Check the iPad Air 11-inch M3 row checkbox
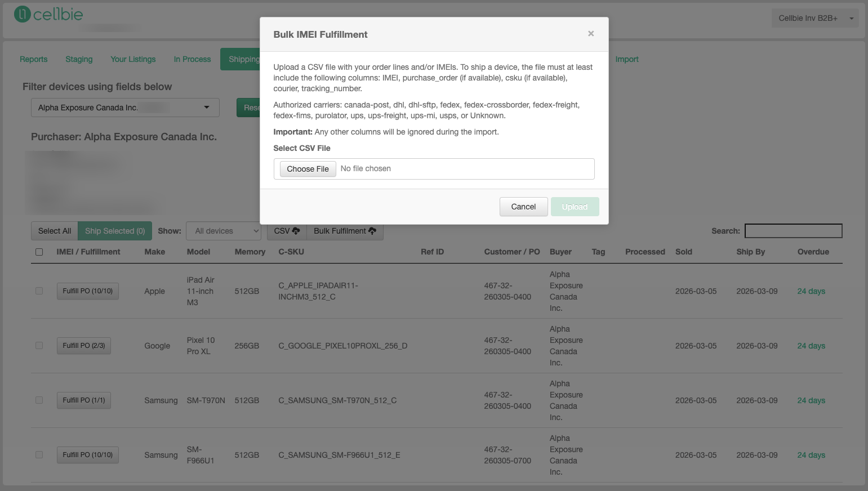 point(39,291)
